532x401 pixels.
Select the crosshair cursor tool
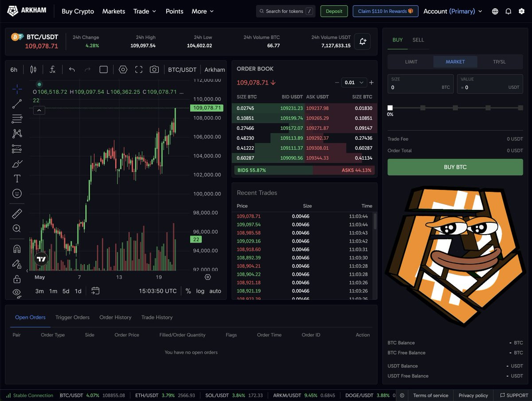pyautogui.click(x=17, y=89)
